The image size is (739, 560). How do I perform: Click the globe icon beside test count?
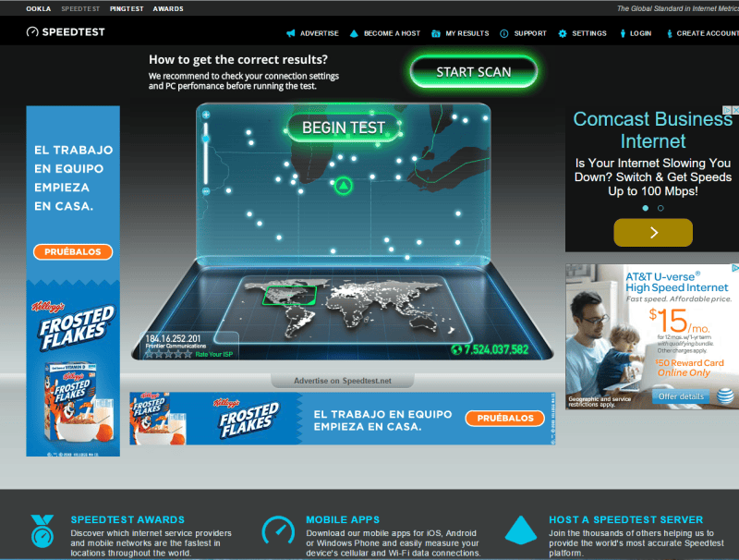click(455, 349)
